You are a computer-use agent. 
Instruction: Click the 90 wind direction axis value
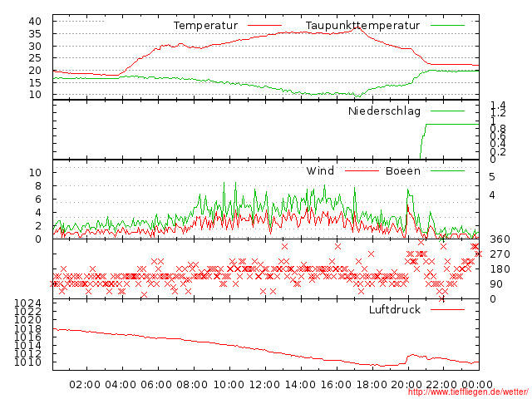(496, 284)
